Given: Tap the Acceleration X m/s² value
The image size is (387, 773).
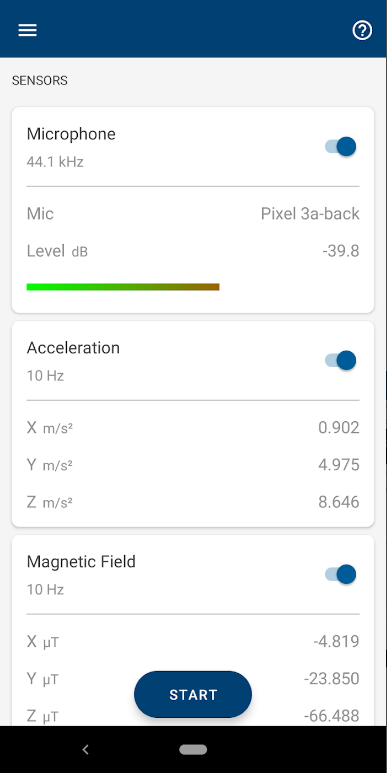Looking at the screenshot, I should coord(339,427).
